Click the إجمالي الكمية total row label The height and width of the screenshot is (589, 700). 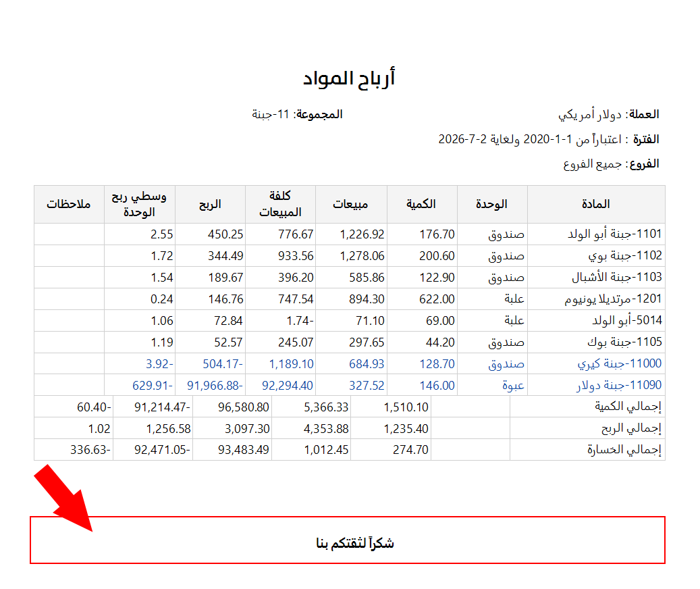[x=628, y=407]
